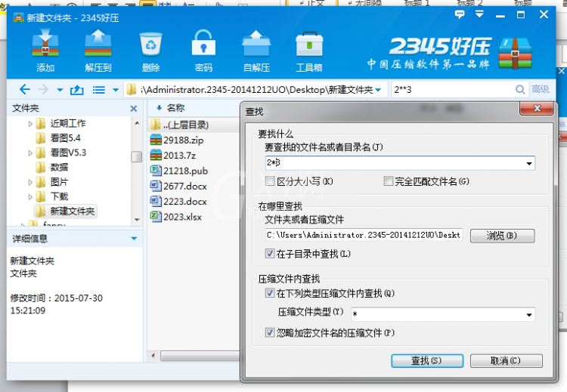Collapse the 详细信息 details panel
The height and width of the screenshot is (392, 567).
pos(134,239)
